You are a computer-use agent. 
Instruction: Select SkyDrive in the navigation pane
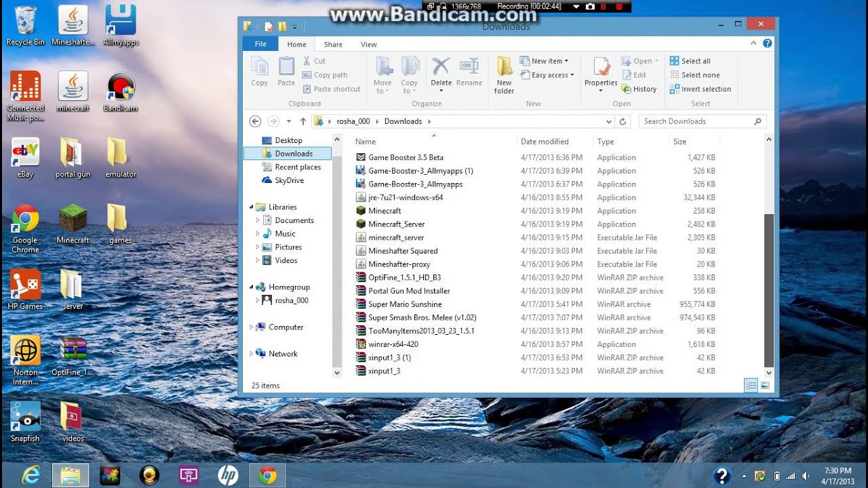(x=289, y=180)
